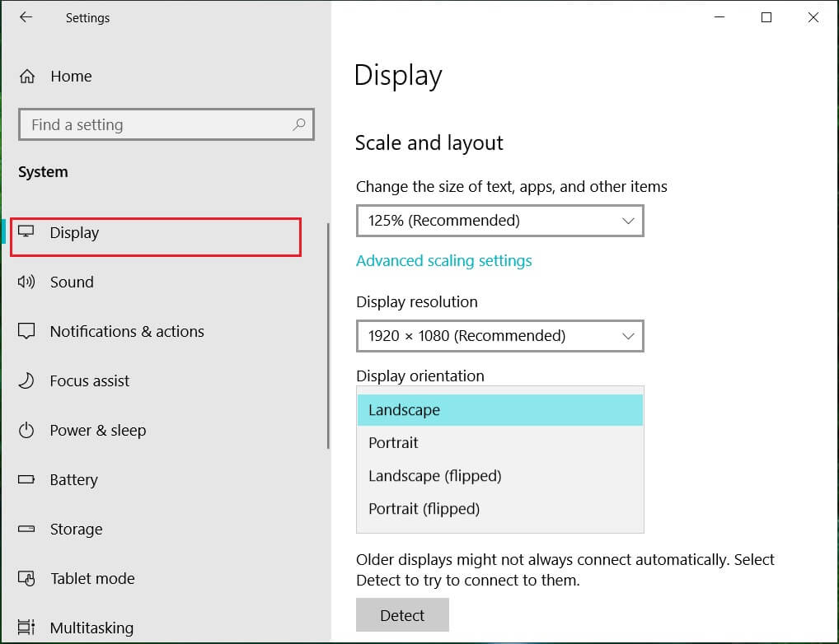
Task: Click the Notifications & actions icon
Action: pyautogui.click(x=27, y=331)
